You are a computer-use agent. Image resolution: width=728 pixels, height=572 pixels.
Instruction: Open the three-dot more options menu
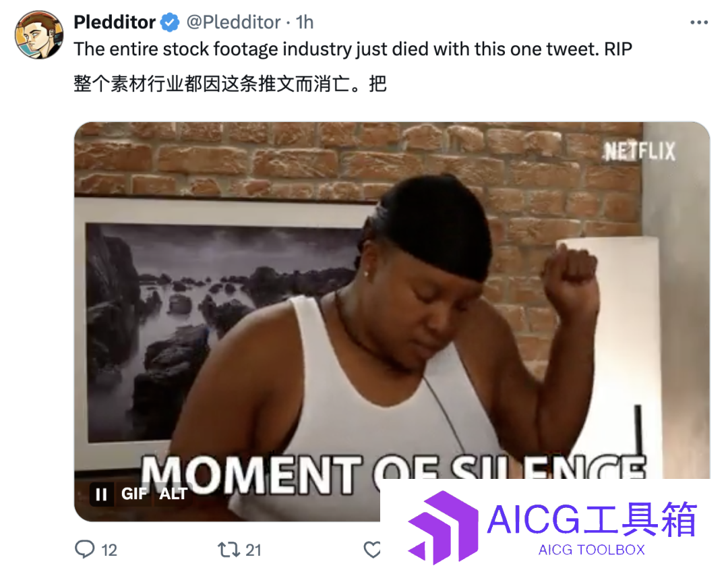(699, 22)
